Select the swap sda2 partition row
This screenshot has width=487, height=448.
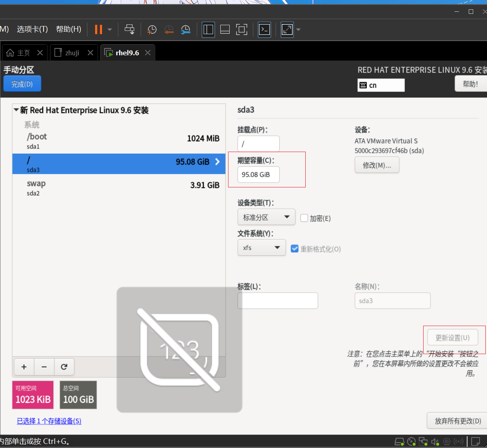(119, 187)
